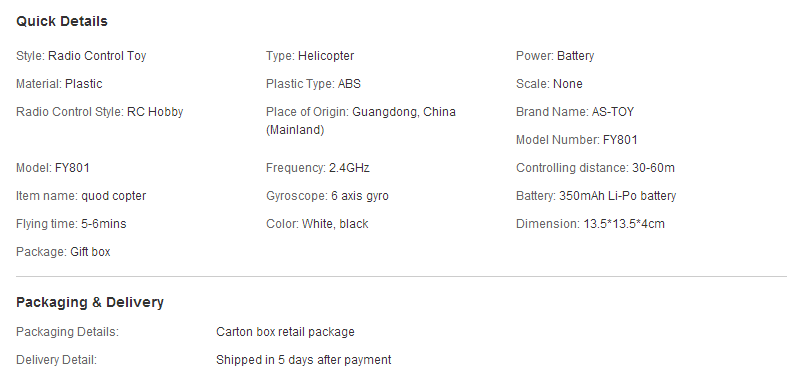Select the Model Number: FY801 entry
Viewport: 787px width, 379px height.
(577, 140)
